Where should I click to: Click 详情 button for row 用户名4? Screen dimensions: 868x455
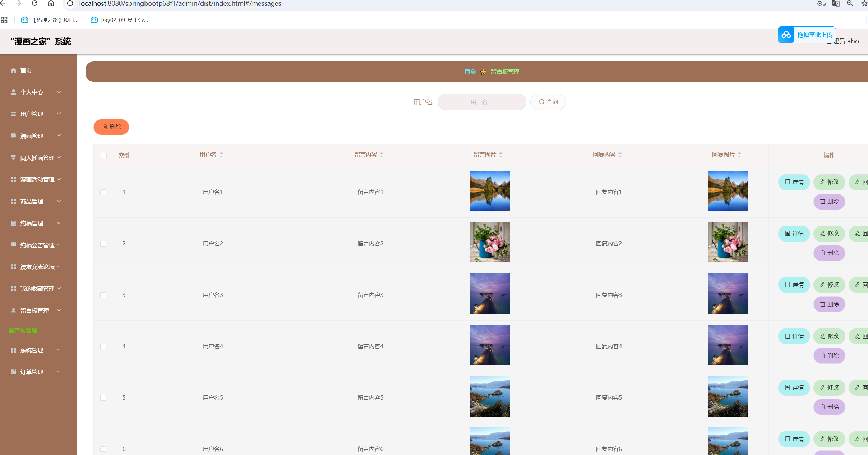click(794, 336)
